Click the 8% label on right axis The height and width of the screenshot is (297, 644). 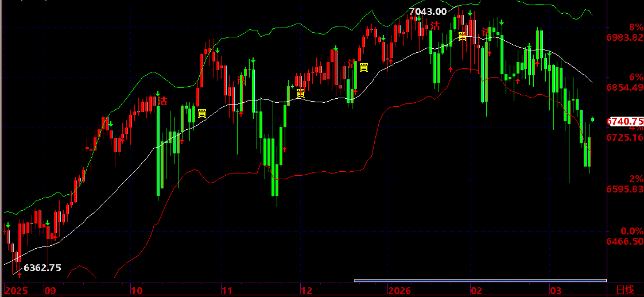point(624,28)
